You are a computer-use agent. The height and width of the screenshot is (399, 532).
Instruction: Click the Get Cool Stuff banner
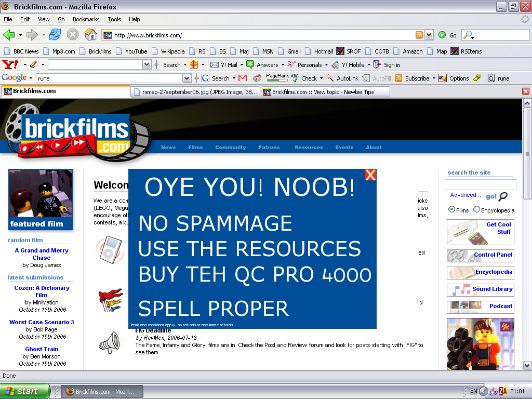coord(481,232)
